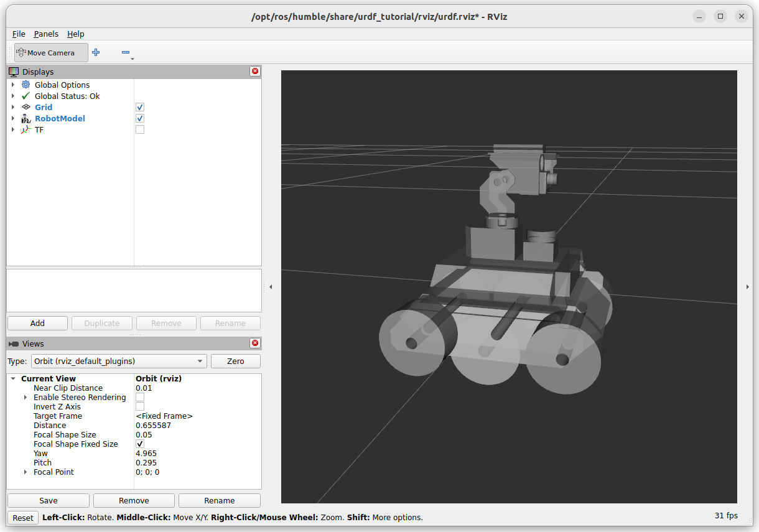Expand the Focal Point property
The width and height of the screenshot is (759, 532).
[26, 472]
